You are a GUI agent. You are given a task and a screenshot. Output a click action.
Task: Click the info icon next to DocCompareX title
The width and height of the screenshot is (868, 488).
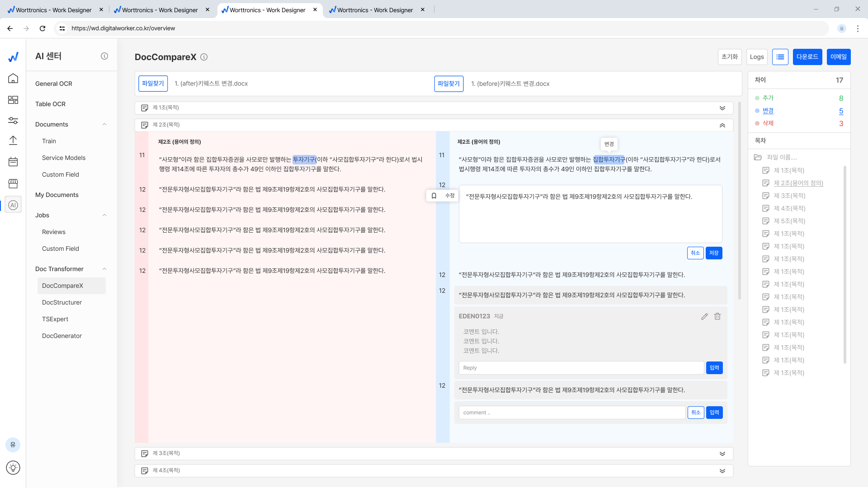click(x=204, y=57)
